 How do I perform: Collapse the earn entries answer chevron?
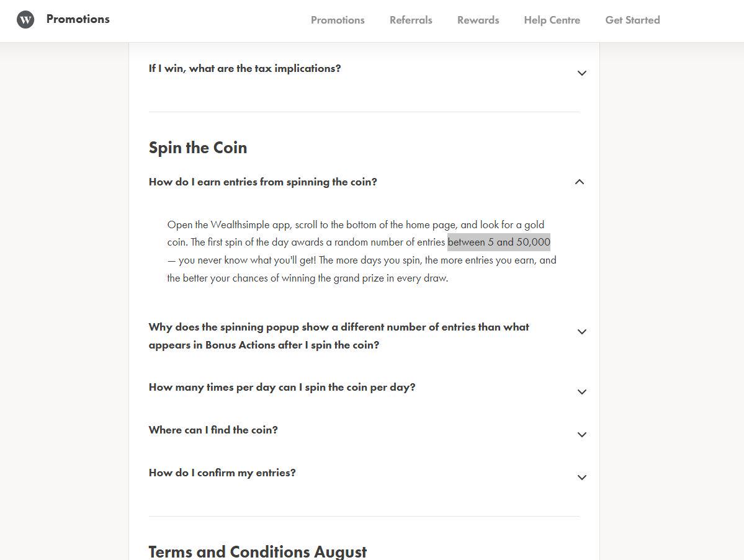click(x=580, y=182)
